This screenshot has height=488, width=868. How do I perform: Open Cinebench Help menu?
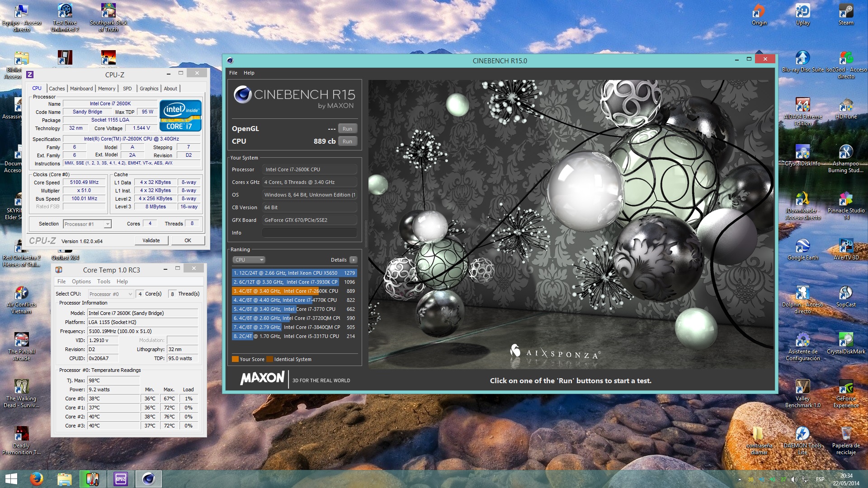coord(249,73)
